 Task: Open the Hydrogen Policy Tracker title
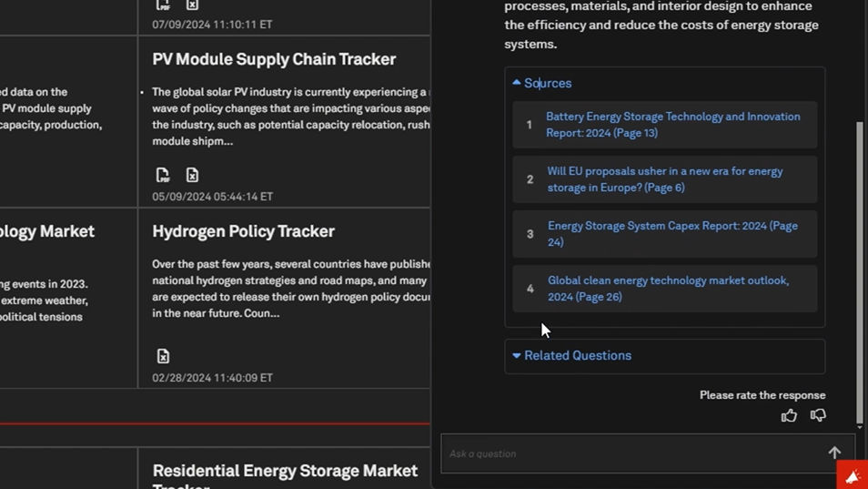pos(244,231)
